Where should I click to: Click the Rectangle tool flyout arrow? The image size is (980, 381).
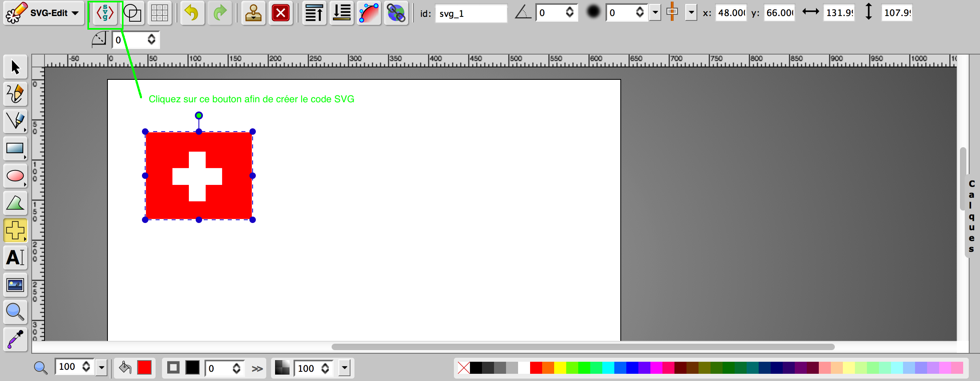coord(25,158)
